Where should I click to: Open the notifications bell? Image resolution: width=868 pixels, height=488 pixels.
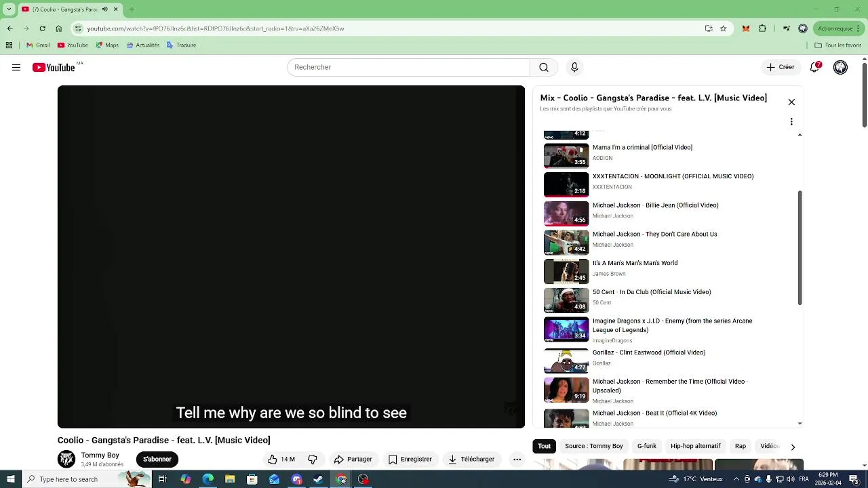coord(815,67)
